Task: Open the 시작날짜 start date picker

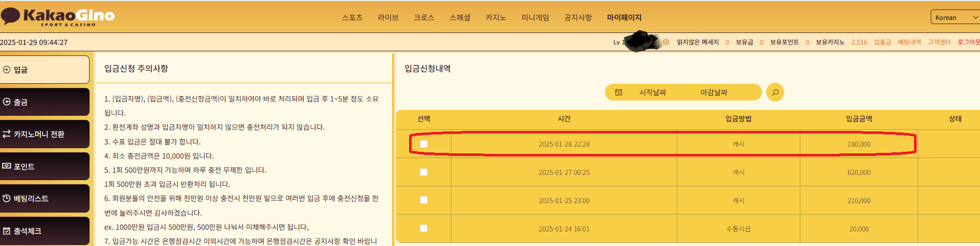Action: coord(653,92)
